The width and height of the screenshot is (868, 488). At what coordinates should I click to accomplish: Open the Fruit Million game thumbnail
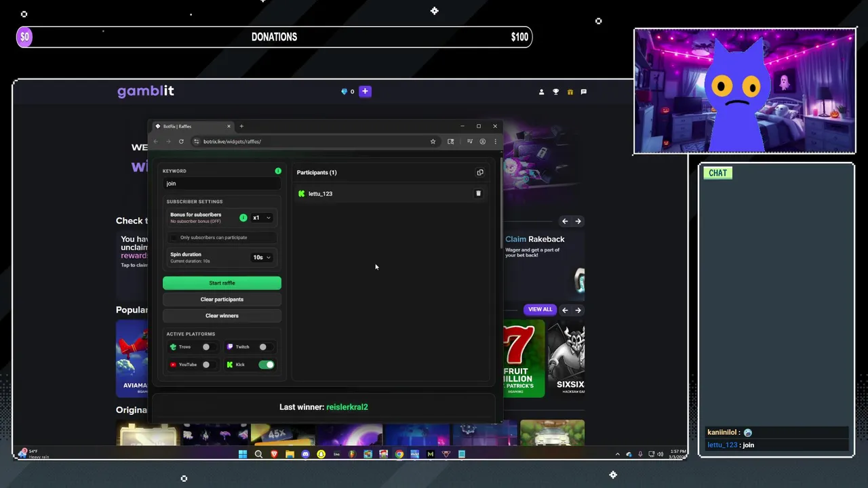click(524, 359)
